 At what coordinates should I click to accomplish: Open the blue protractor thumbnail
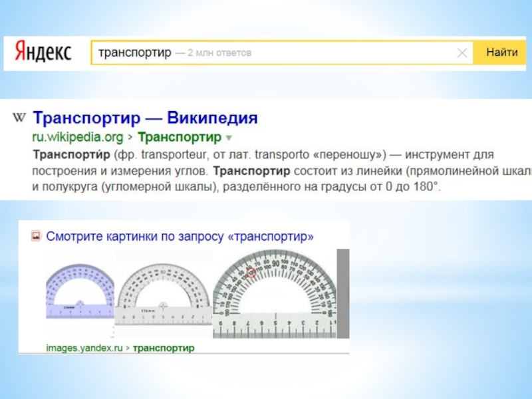[80, 291]
